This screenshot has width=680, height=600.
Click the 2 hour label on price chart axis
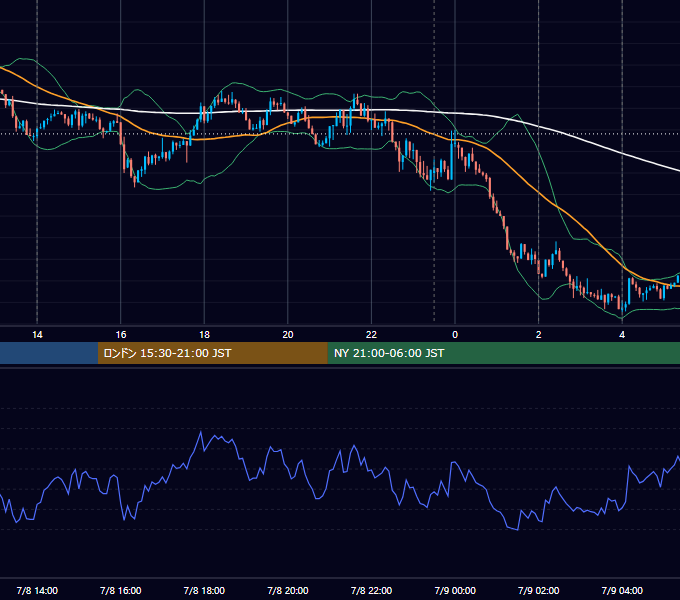point(539,335)
